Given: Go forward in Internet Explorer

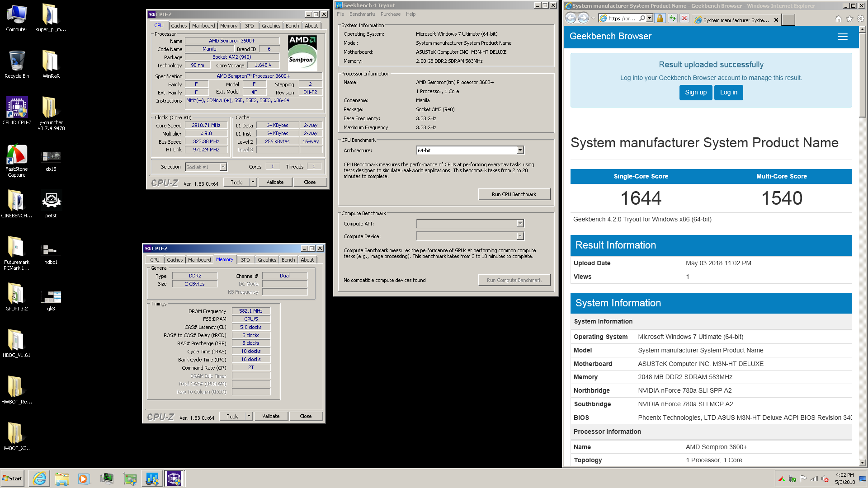Looking at the screenshot, I should pos(583,18).
